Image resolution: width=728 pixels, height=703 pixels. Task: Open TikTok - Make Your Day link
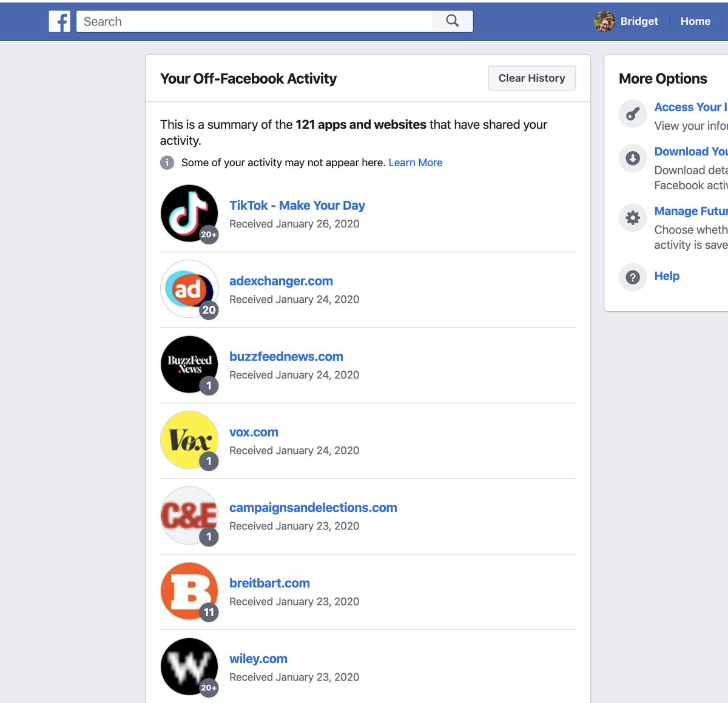click(297, 206)
